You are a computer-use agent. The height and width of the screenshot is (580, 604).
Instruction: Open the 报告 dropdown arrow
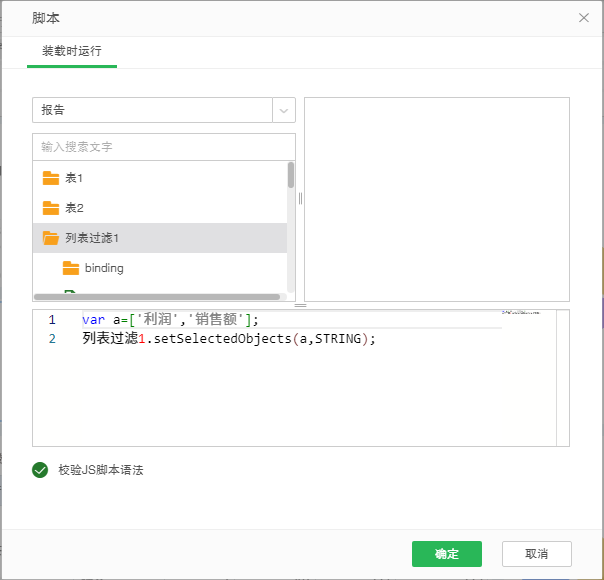[284, 110]
